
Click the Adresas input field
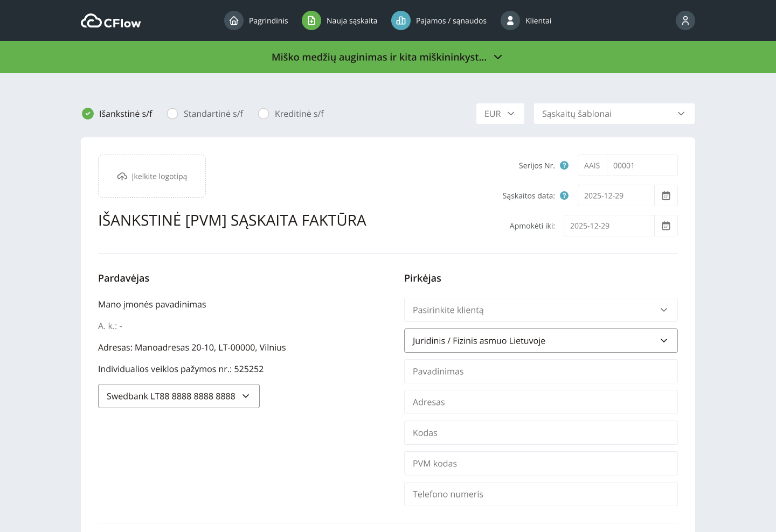pos(541,402)
